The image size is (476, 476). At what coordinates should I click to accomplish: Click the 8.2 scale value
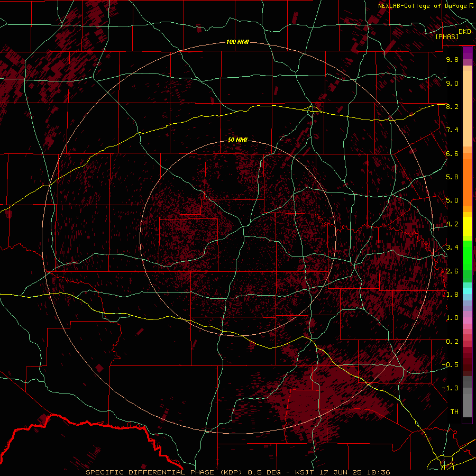[x=452, y=106]
